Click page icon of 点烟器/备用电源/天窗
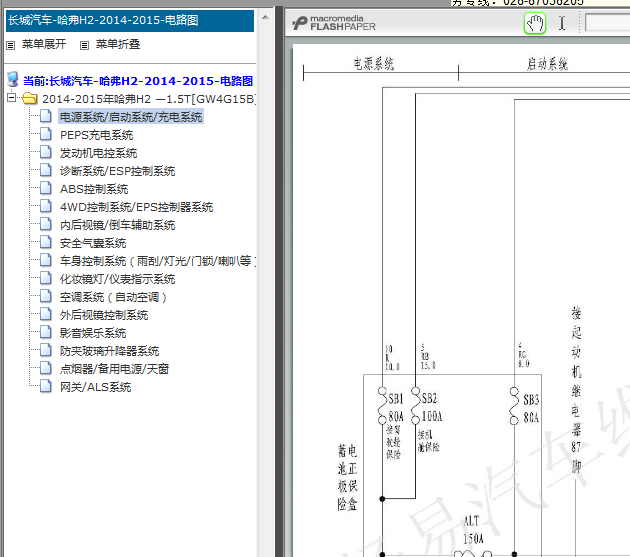The width and height of the screenshot is (630, 557). pyautogui.click(x=46, y=368)
